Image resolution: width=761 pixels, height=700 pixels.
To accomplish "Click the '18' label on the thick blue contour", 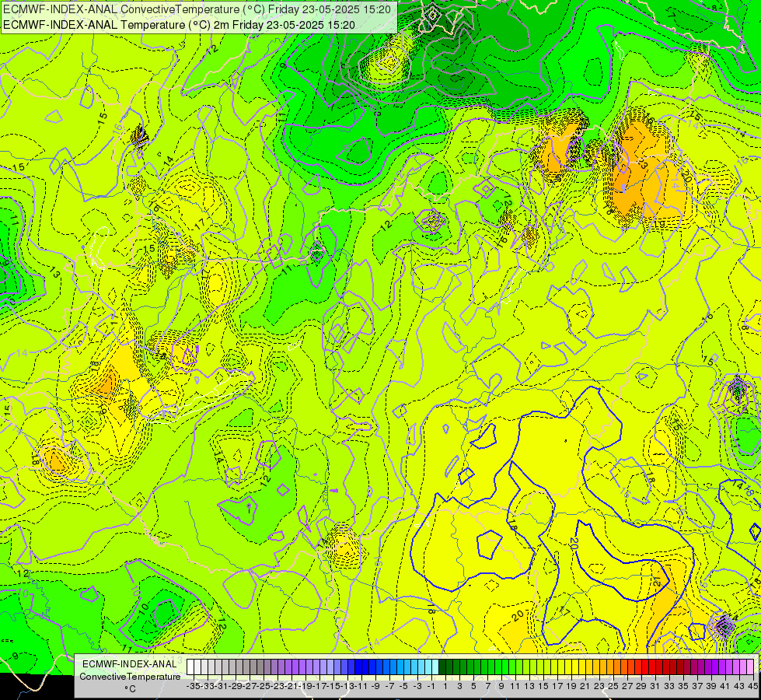I will point(512,525).
